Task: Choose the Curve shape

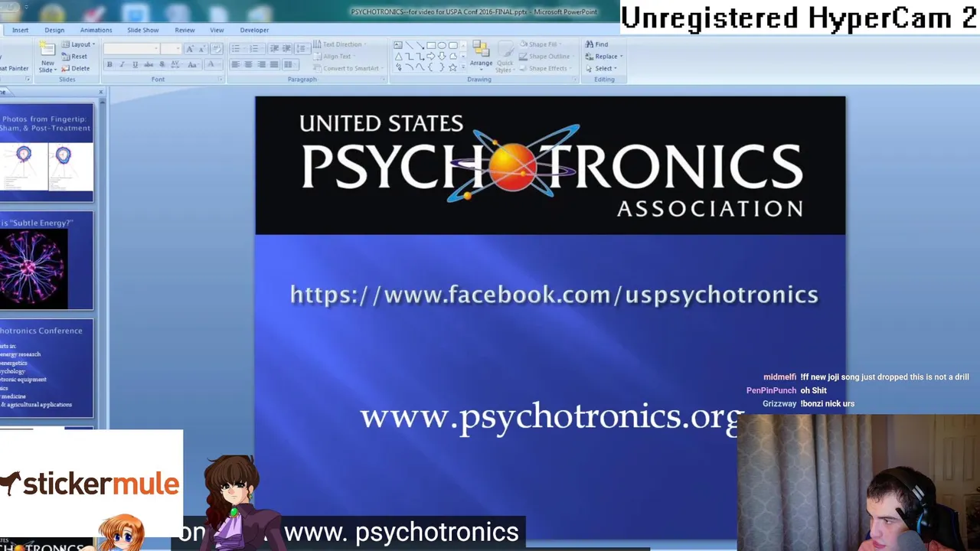Action: [420, 67]
